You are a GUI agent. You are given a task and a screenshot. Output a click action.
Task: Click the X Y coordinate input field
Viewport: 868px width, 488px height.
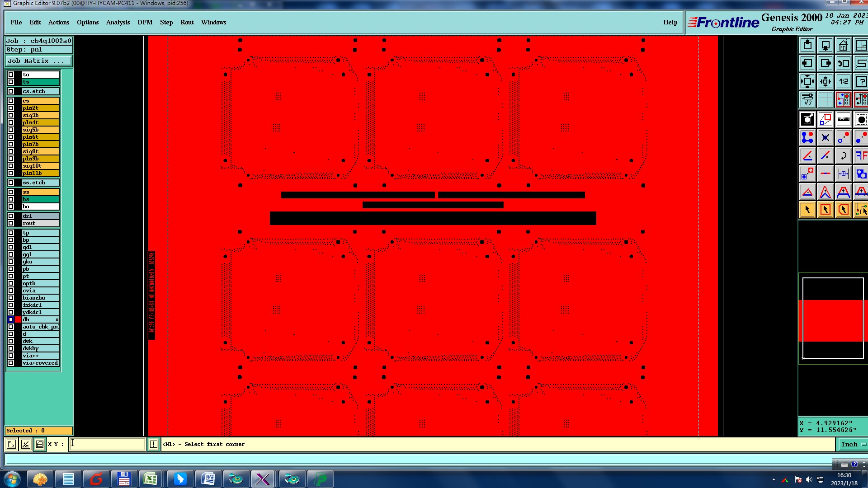point(108,444)
